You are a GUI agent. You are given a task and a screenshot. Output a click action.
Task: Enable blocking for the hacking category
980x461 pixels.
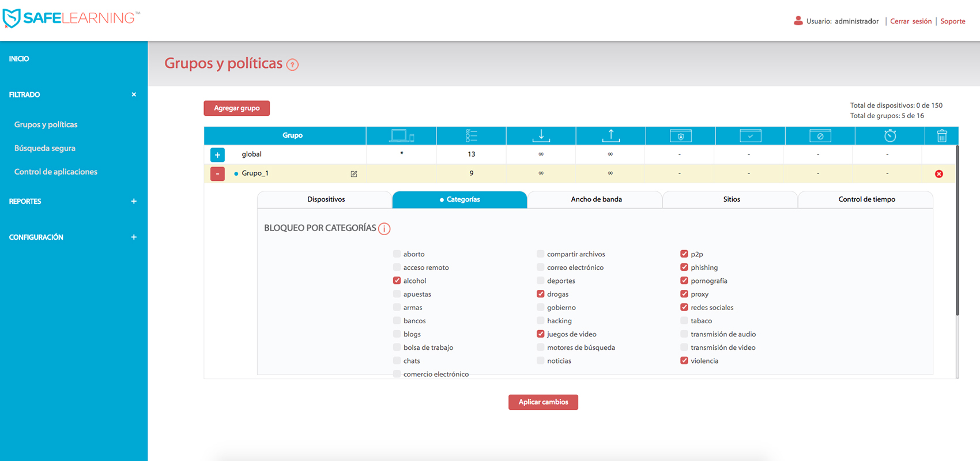pos(540,321)
